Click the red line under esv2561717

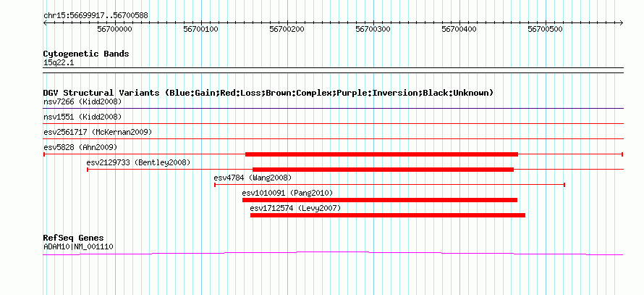(x=333, y=138)
